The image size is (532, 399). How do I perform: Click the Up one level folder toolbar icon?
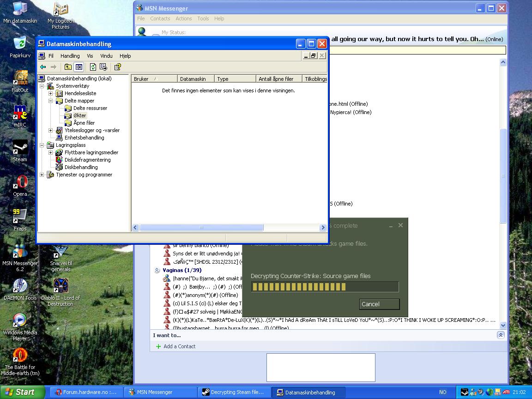tap(68, 67)
